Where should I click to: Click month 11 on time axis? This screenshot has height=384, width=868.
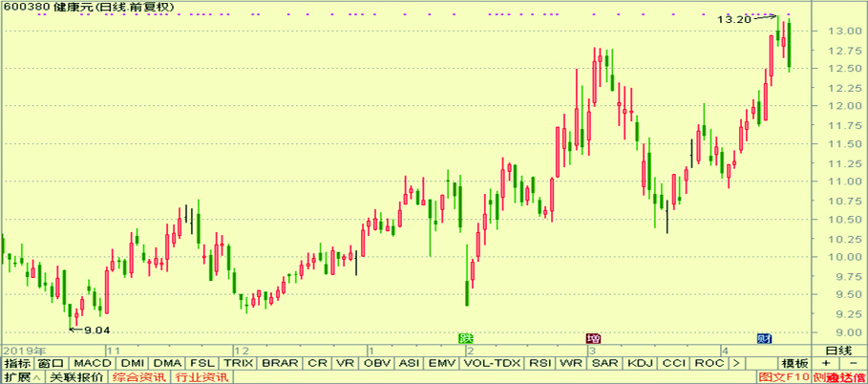click(x=114, y=351)
